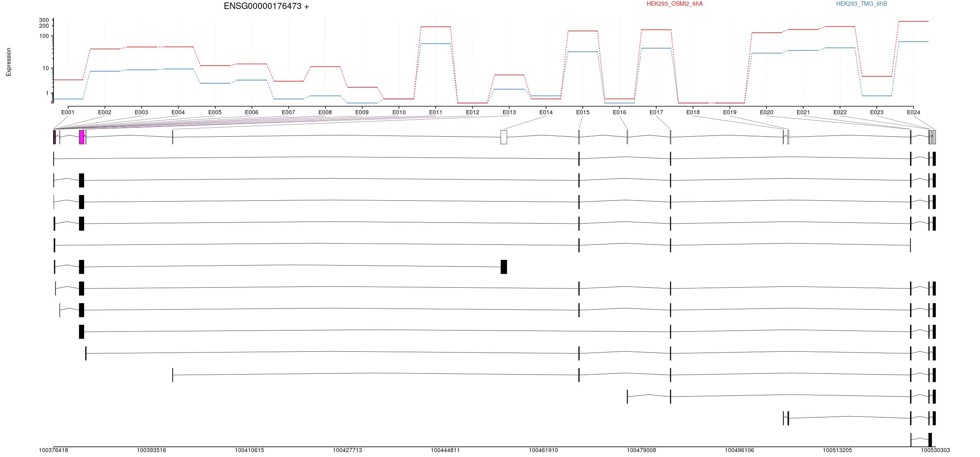Click genomic coordinate 100444811
The width and height of the screenshot is (980, 457).
tap(445, 450)
